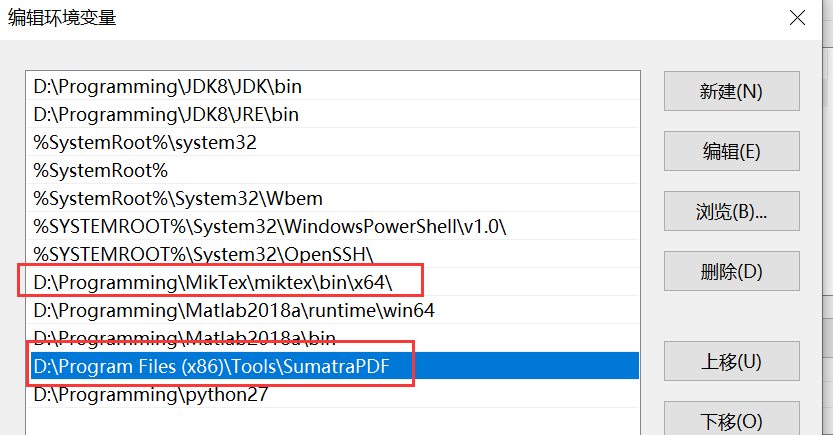Select the Matlab2018a\runtime\win64 entry
Viewport: 833px width, 435px height.
point(333,310)
